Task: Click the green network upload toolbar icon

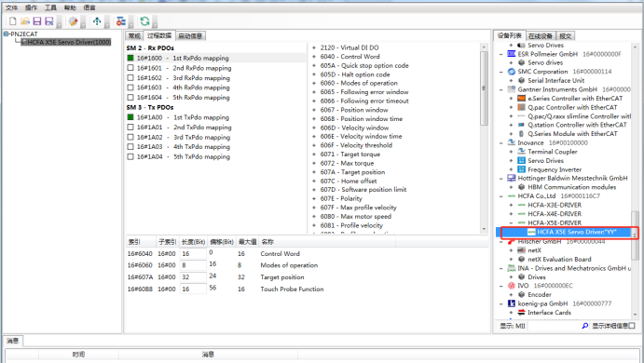Action: (97, 20)
